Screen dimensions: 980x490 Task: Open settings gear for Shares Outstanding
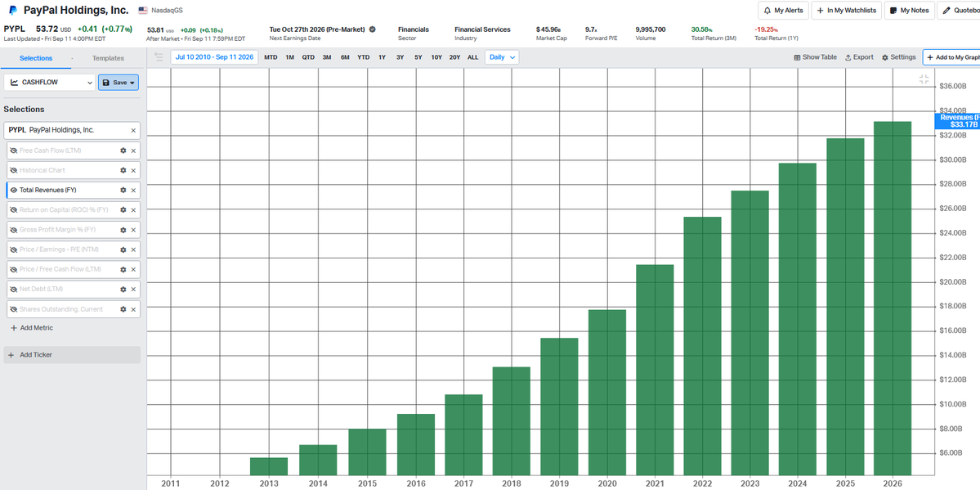tap(123, 309)
